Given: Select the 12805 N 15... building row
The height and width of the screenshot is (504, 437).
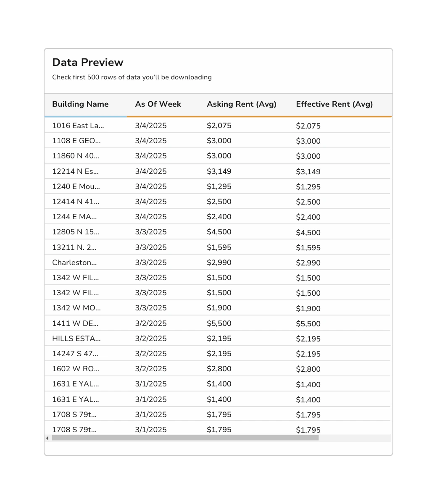Looking at the screenshot, I should [x=217, y=232].
